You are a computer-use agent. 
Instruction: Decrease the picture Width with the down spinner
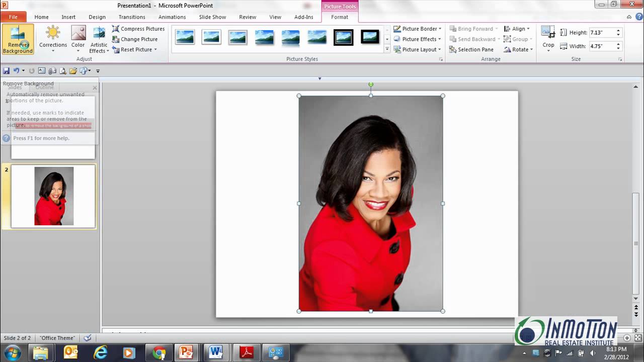(618, 49)
